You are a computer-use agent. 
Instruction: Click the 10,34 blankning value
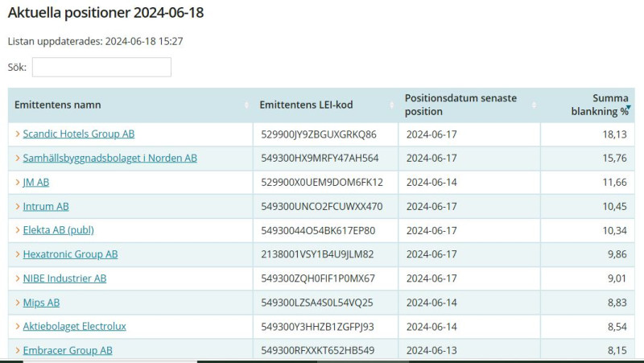click(614, 230)
